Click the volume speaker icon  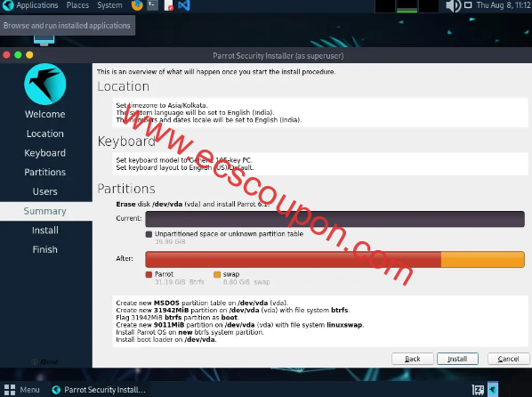click(x=453, y=5)
